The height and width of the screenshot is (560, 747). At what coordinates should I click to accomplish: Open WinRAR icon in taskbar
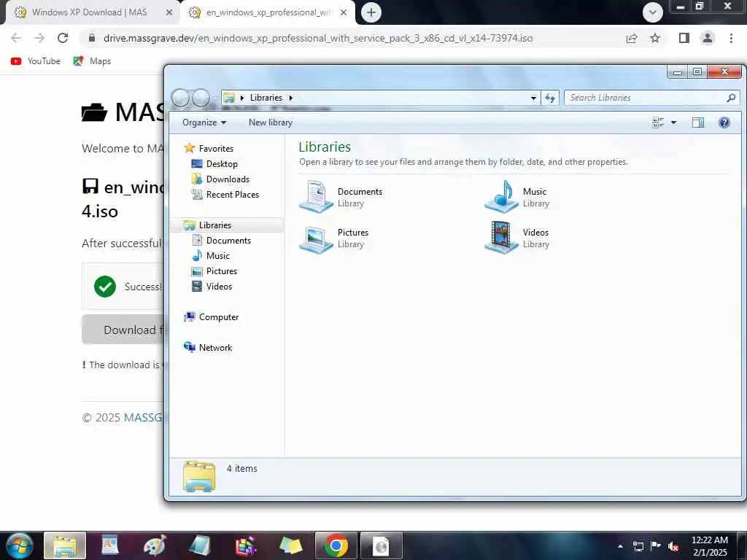pos(245,545)
